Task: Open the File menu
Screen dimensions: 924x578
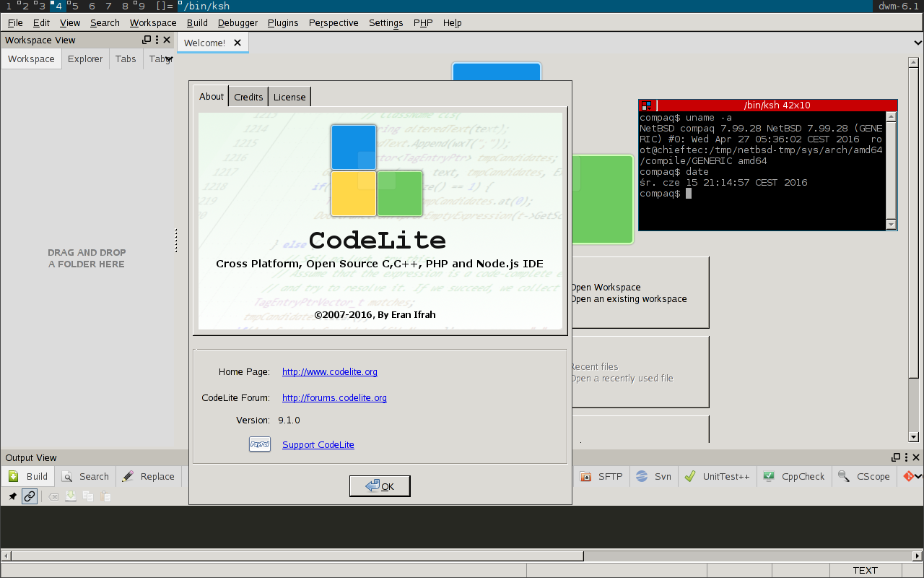Action: click(15, 22)
